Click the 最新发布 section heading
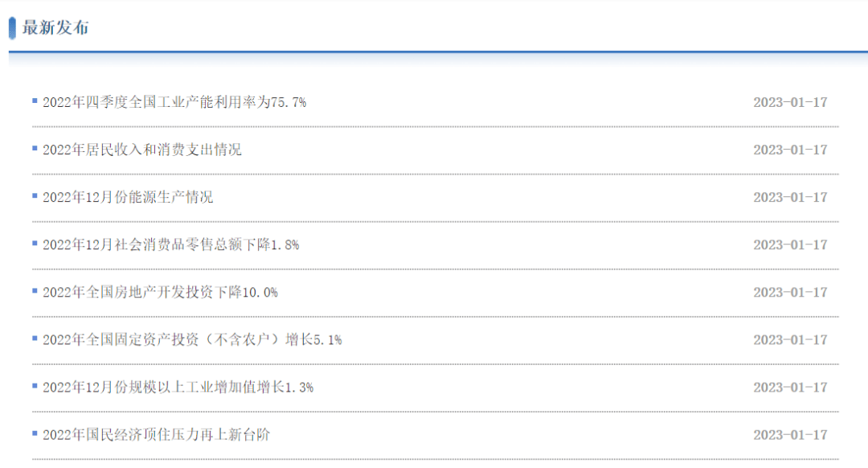The width and height of the screenshot is (868, 468). (x=55, y=28)
